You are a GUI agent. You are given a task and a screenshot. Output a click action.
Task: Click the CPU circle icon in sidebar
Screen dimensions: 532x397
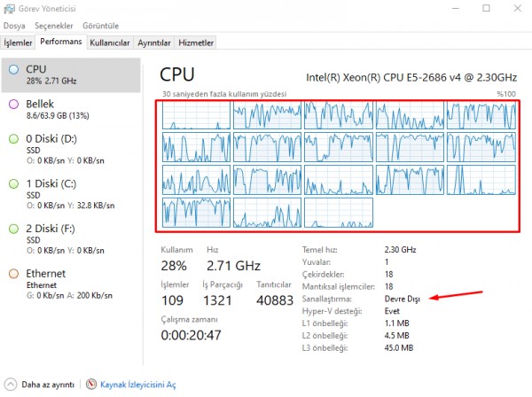click(13, 69)
